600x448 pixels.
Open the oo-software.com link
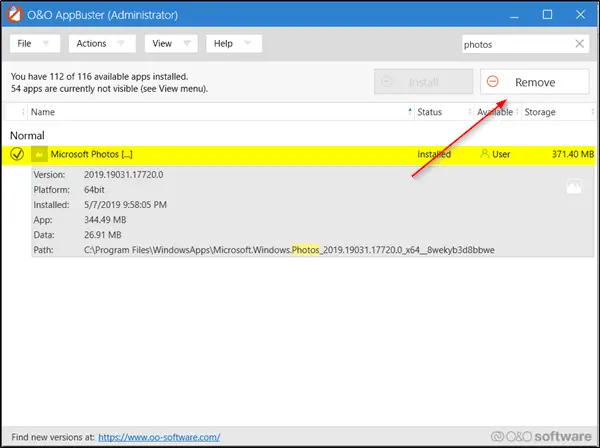point(159,437)
